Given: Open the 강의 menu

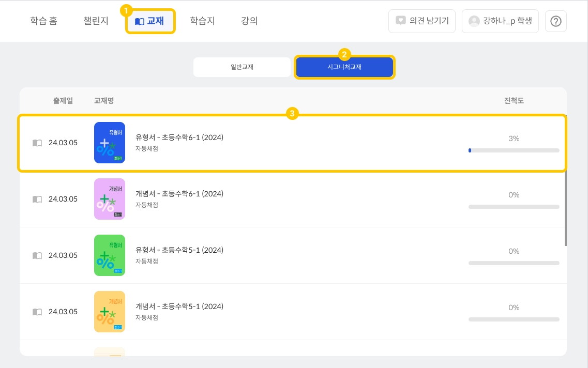Looking at the screenshot, I should [x=249, y=21].
